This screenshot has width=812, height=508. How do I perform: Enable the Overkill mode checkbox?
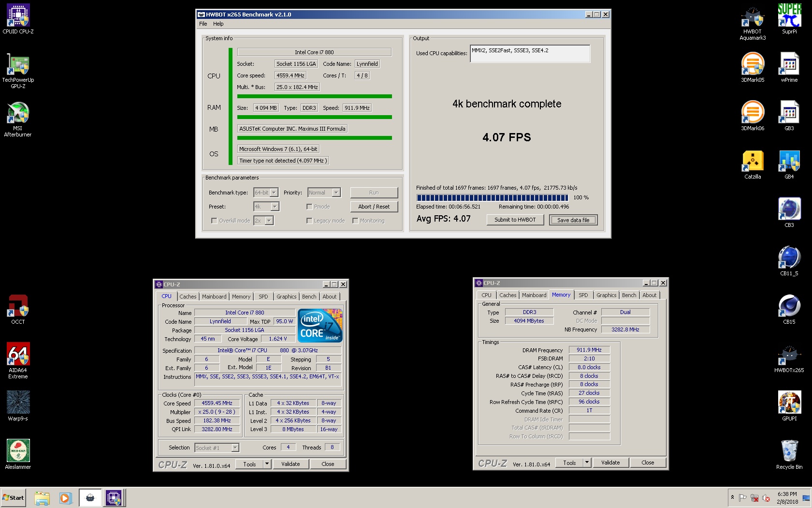(214, 221)
